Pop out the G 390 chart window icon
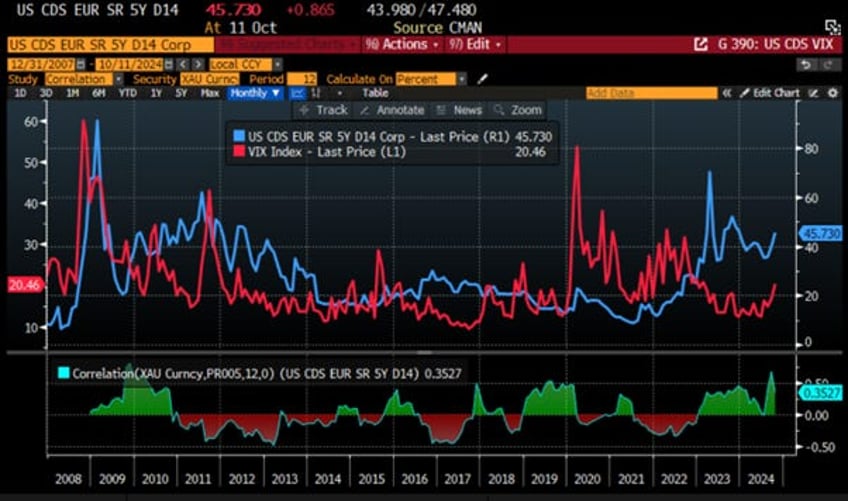The image size is (848, 501). (x=700, y=44)
